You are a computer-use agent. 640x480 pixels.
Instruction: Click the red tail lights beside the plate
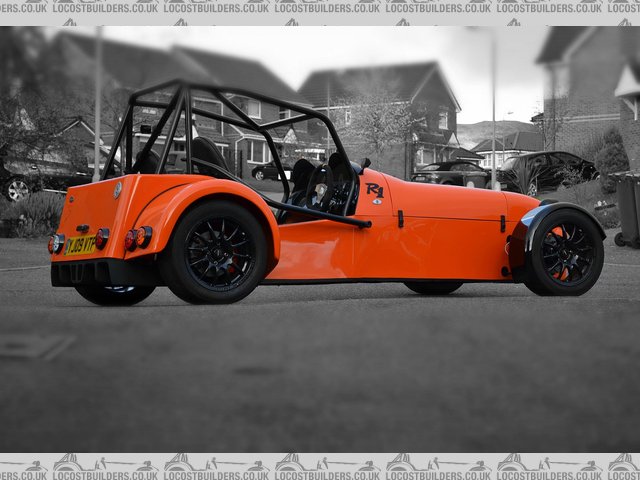point(138,238)
